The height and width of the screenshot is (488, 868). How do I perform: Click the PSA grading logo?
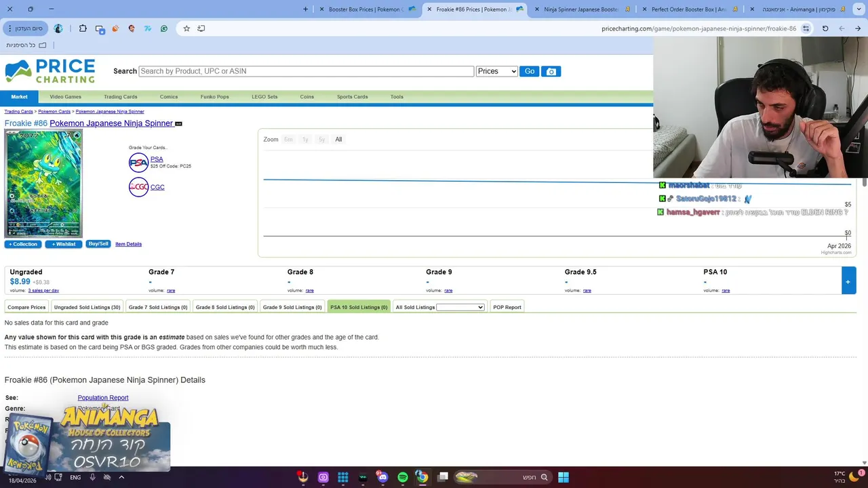(138, 162)
